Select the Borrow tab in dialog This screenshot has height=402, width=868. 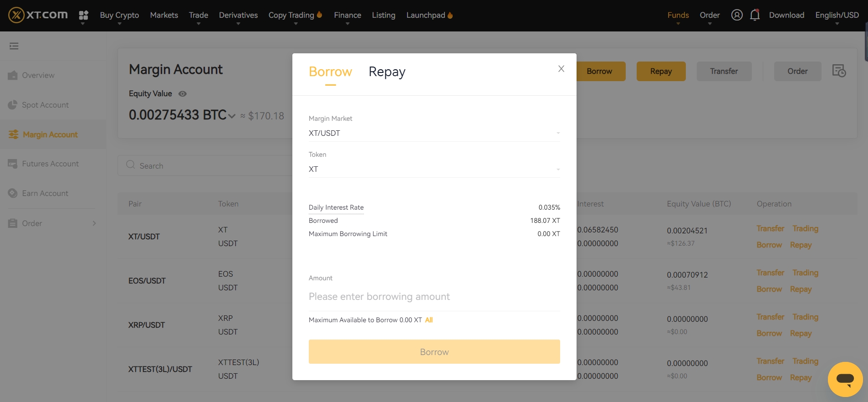pos(330,72)
